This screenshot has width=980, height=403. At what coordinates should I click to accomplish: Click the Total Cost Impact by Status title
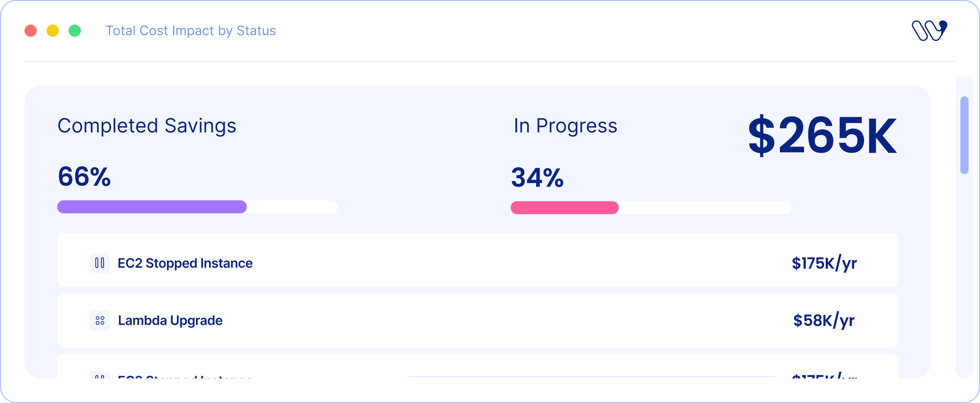pos(191,31)
